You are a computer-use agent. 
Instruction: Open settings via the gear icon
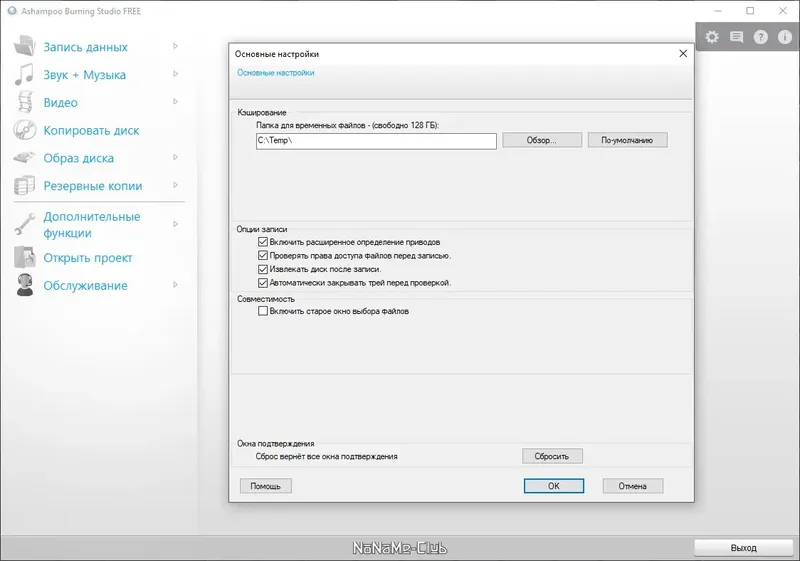tap(712, 37)
